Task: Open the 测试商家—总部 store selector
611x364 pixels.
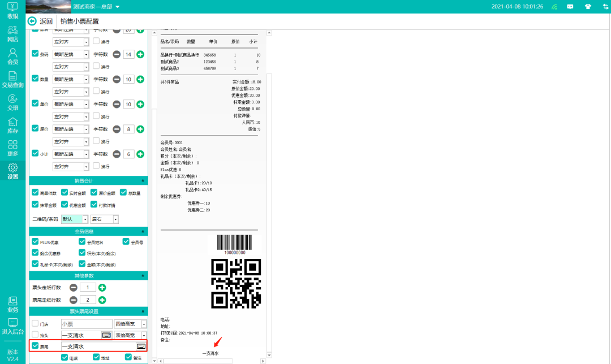Action: [96, 7]
